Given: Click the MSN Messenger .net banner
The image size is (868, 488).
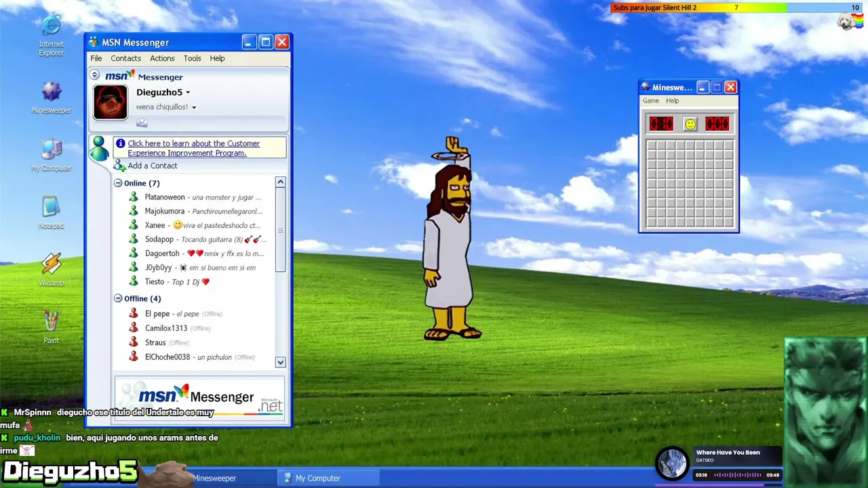Looking at the screenshot, I should coord(199,398).
